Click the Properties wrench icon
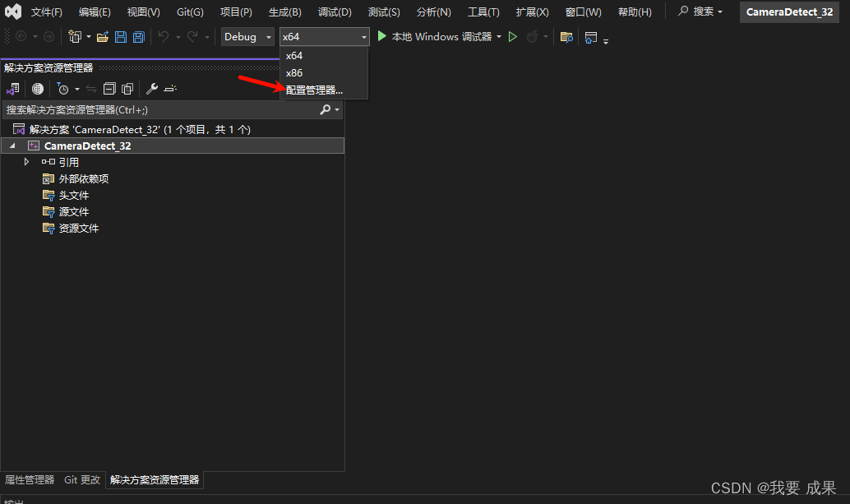The width and height of the screenshot is (850, 504). click(152, 89)
